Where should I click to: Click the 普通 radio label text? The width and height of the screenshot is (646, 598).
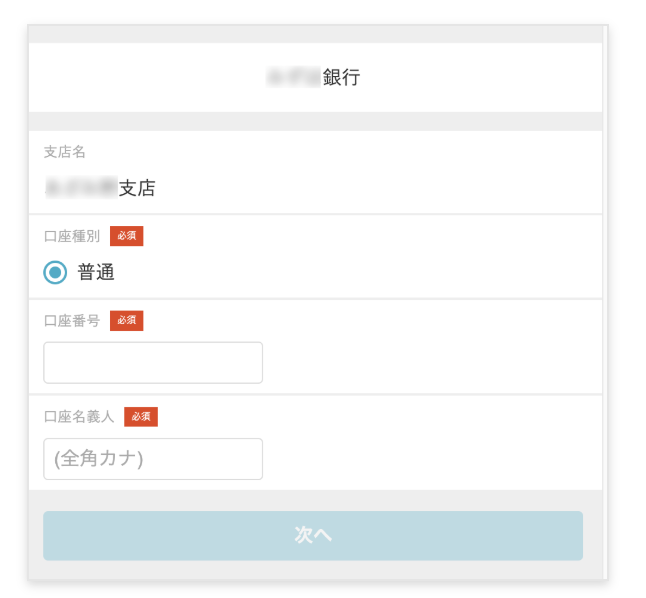[96, 272]
